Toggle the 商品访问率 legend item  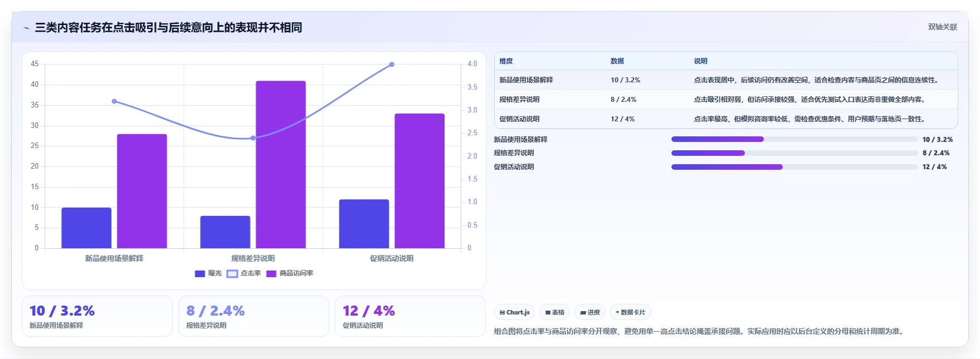click(x=290, y=273)
